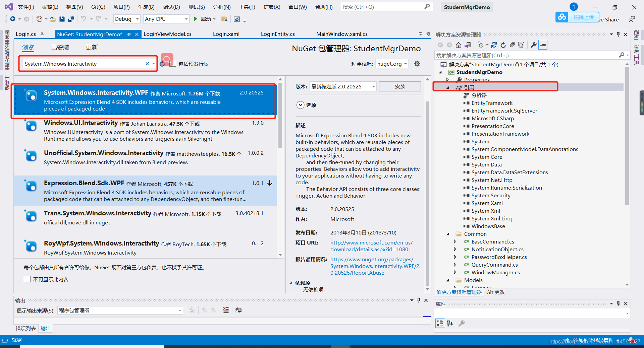
Task: Toggle auto-hide pin on Solution Explorer panel
Action: point(618,34)
